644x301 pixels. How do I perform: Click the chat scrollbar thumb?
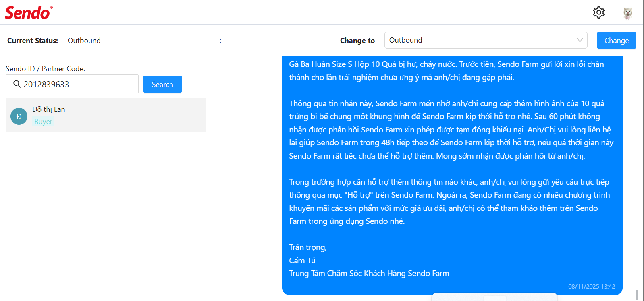click(x=637, y=295)
